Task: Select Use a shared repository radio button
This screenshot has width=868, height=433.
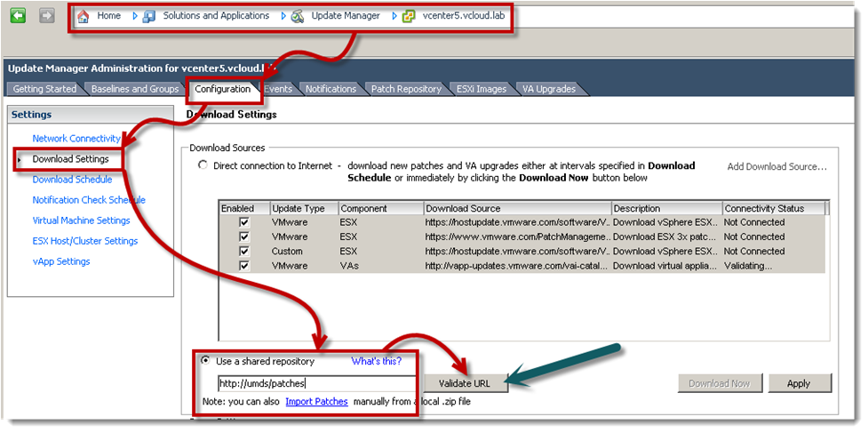Action: [x=205, y=360]
